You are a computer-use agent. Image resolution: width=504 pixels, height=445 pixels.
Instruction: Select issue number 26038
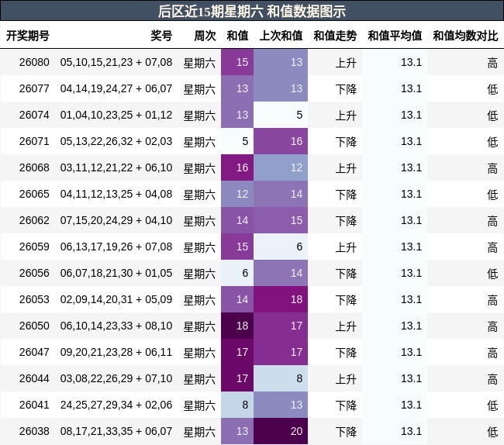pyautogui.click(x=34, y=431)
